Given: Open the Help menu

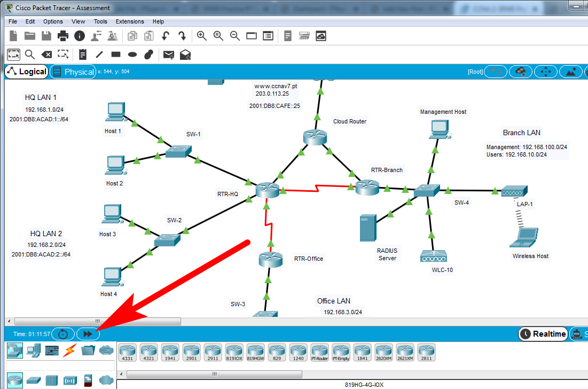Looking at the screenshot, I should pyautogui.click(x=158, y=21).
